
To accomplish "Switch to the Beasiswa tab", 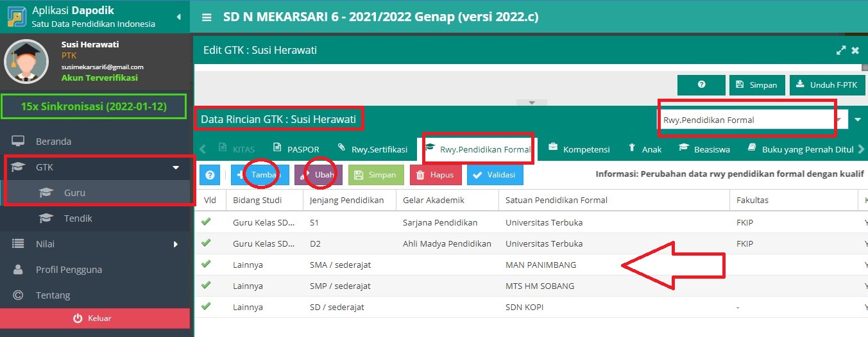I will (704, 149).
